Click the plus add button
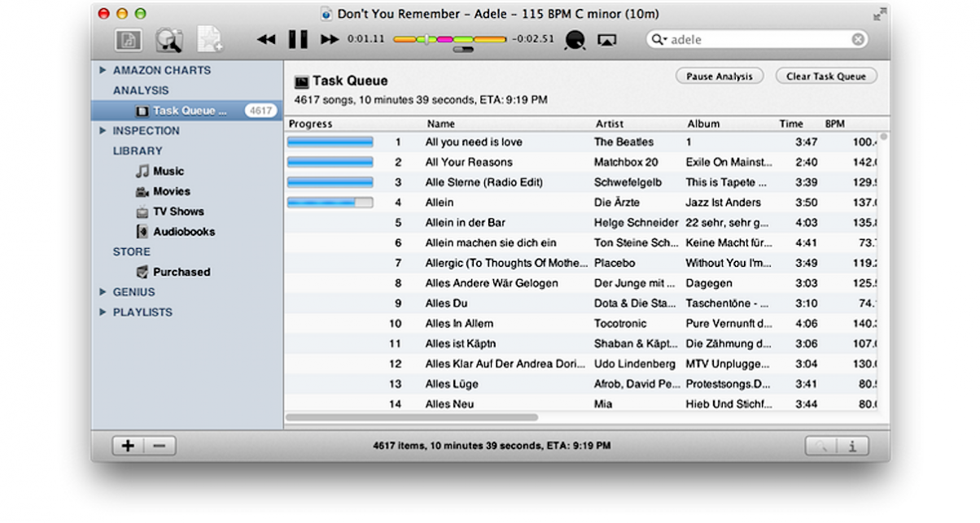The image size is (980, 523). click(128, 446)
